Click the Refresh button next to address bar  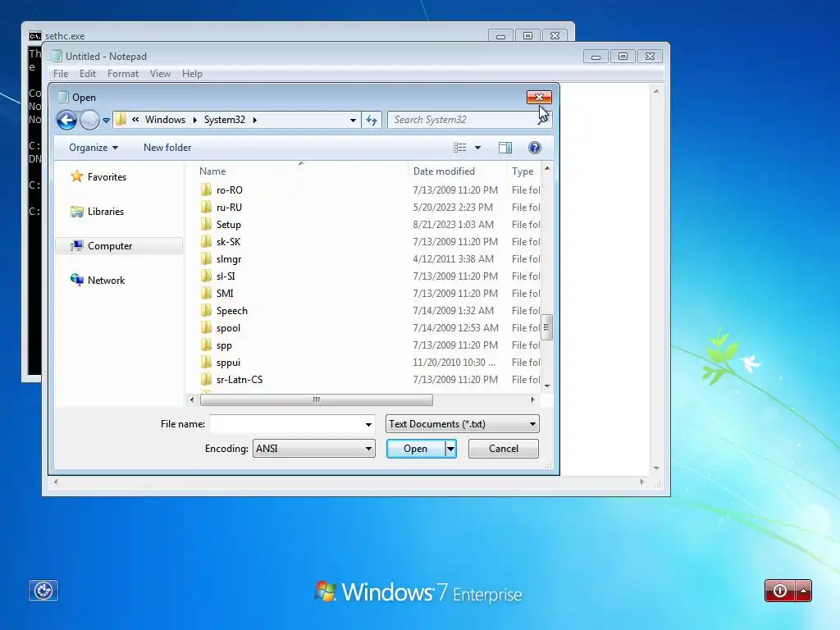(372, 120)
